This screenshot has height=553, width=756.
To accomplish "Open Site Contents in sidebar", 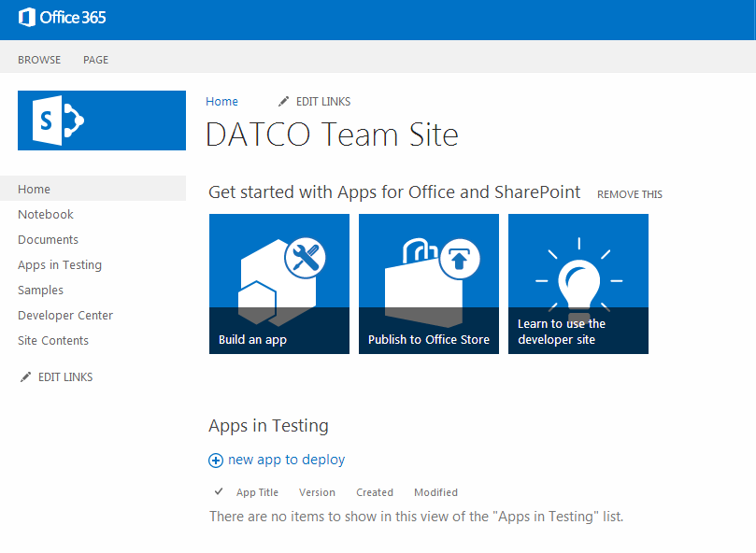I will click(53, 341).
